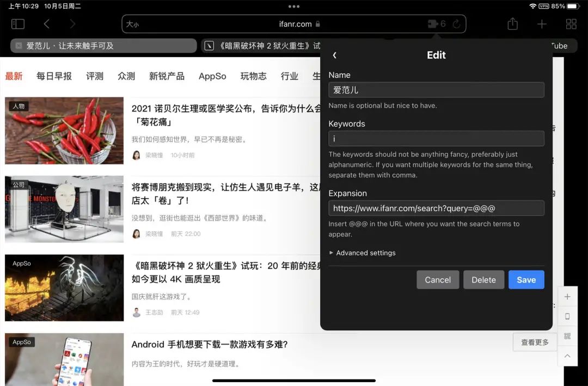Screen dimensions: 588x386
Task: Tap the floating mobile phone icon
Action: [567, 316]
